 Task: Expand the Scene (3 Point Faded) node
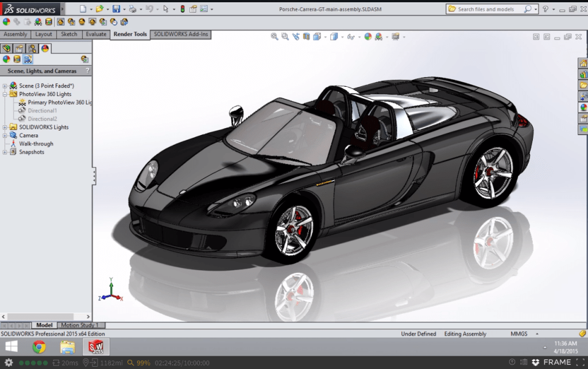(5, 86)
